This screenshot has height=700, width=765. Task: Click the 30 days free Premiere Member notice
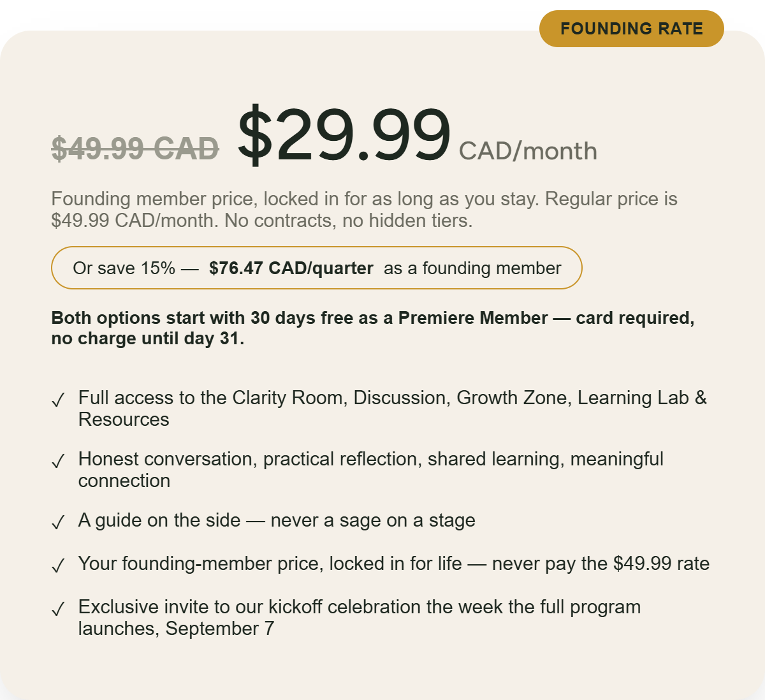click(373, 328)
